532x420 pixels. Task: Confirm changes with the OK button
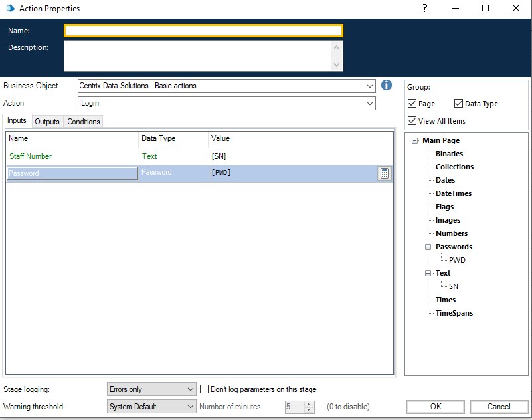pos(435,406)
